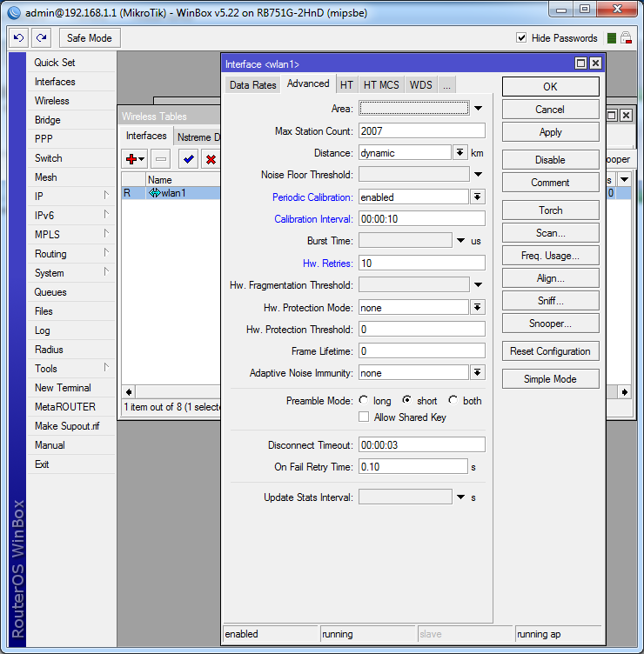Screen dimensions: 644x654
Task: Click the OK button
Action: [551, 87]
